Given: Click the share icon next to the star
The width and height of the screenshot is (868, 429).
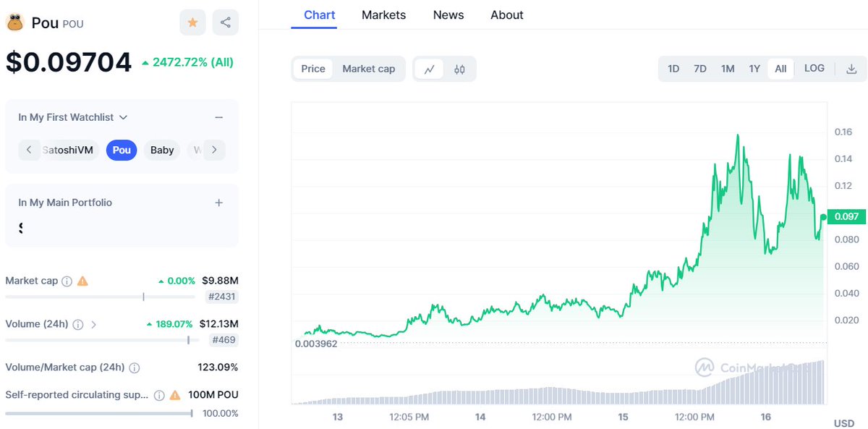Looking at the screenshot, I should (225, 22).
